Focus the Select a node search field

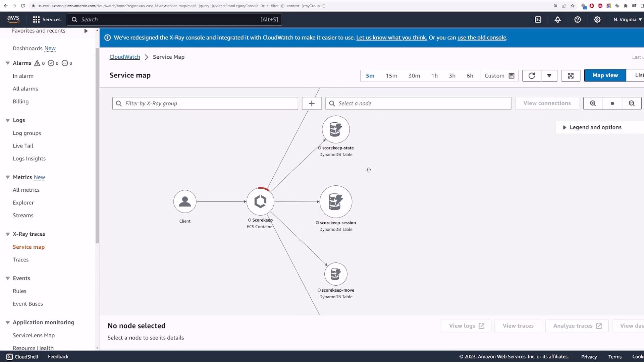point(418,103)
